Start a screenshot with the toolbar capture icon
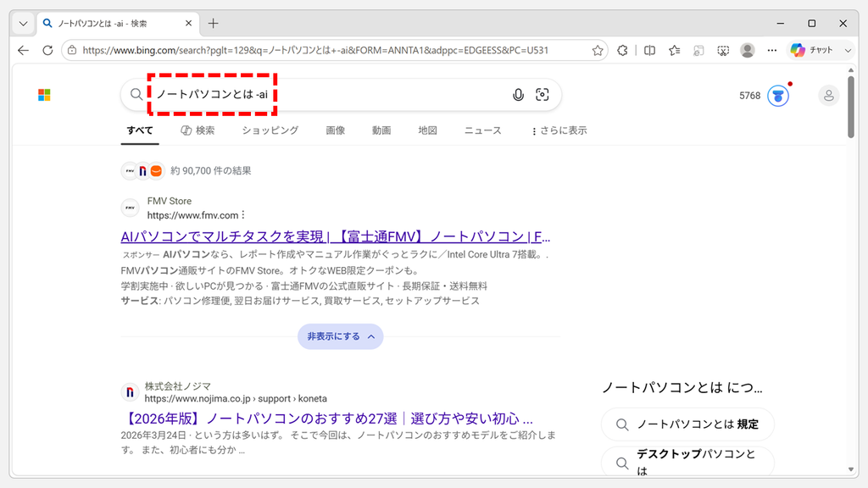The image size is (868, 488). click(x=723, y=50)
